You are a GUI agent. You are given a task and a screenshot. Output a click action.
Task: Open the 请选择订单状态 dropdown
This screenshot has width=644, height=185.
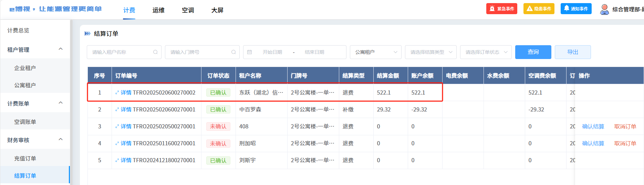pos(486,52)
